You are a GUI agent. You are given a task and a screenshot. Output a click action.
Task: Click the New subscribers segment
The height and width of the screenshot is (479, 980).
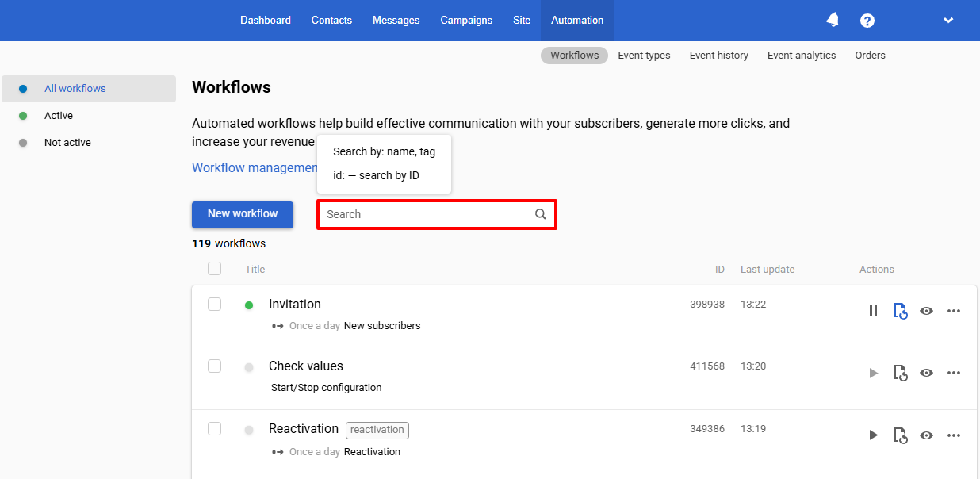382,326
